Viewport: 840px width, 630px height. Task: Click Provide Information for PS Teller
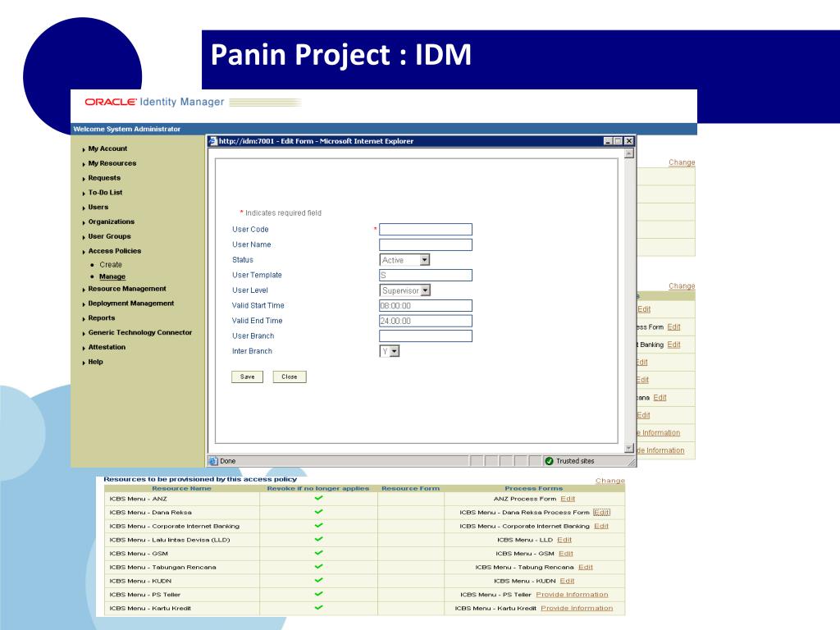[572, 595]
